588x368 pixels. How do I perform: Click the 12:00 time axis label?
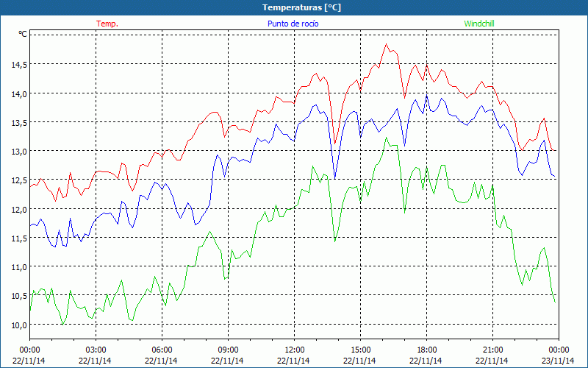tap(295, 350)
